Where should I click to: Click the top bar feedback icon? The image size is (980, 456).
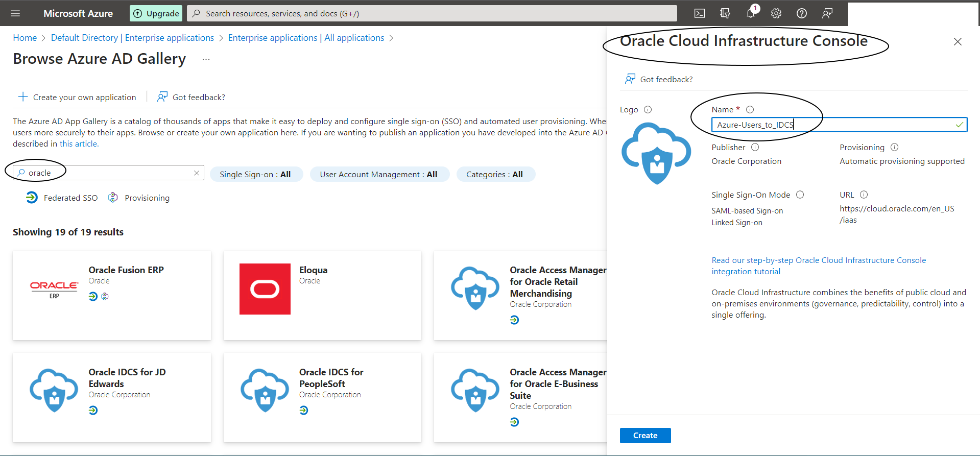tap(827, 13)
